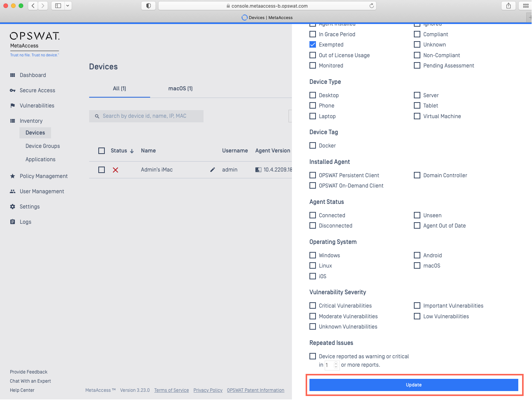Switch to the All (1) tab
This screenshot has height=404, width=532.
point(119,88)
